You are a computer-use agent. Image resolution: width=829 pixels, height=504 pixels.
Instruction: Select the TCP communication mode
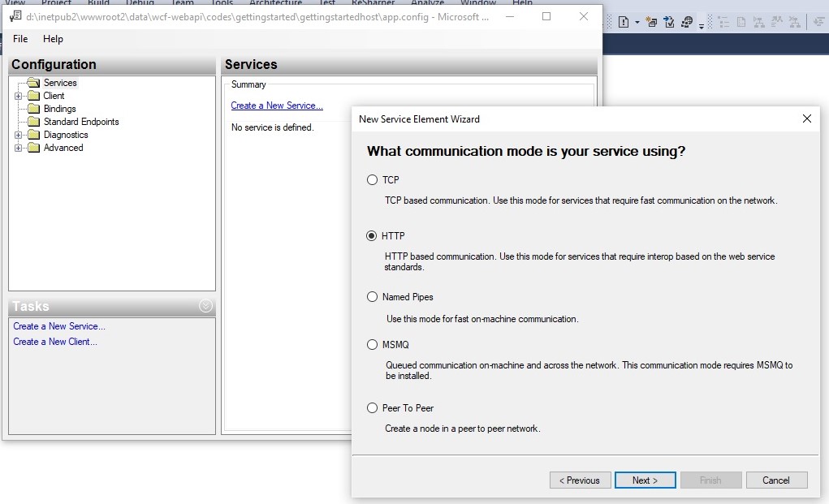tap(373, 180)
